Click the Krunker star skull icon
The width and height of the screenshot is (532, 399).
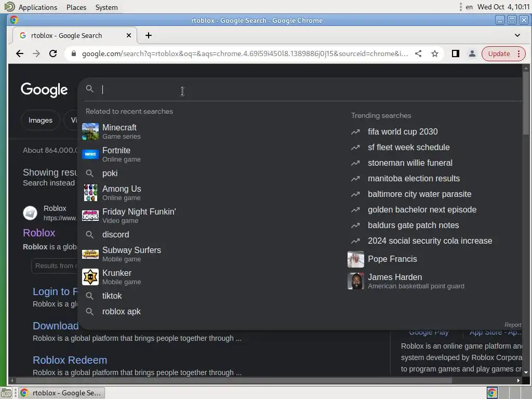tap(90, 277)
